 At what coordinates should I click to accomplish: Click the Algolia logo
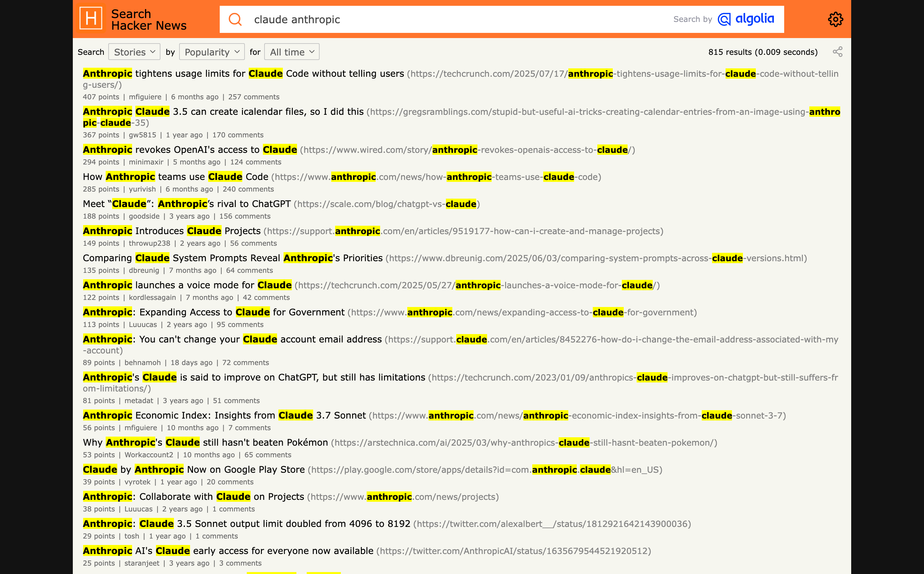point(746,19)
